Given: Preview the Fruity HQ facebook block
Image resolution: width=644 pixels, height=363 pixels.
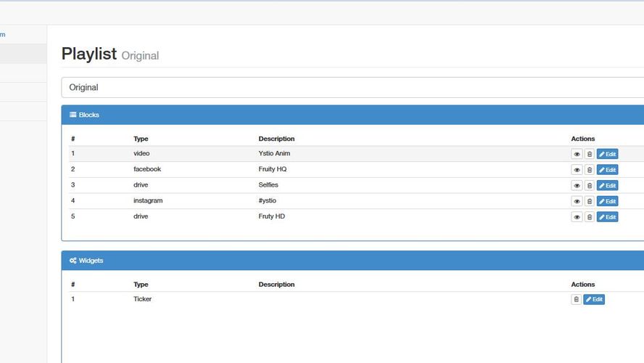Looking at the screenshot, I should click(x=577, y=170).
